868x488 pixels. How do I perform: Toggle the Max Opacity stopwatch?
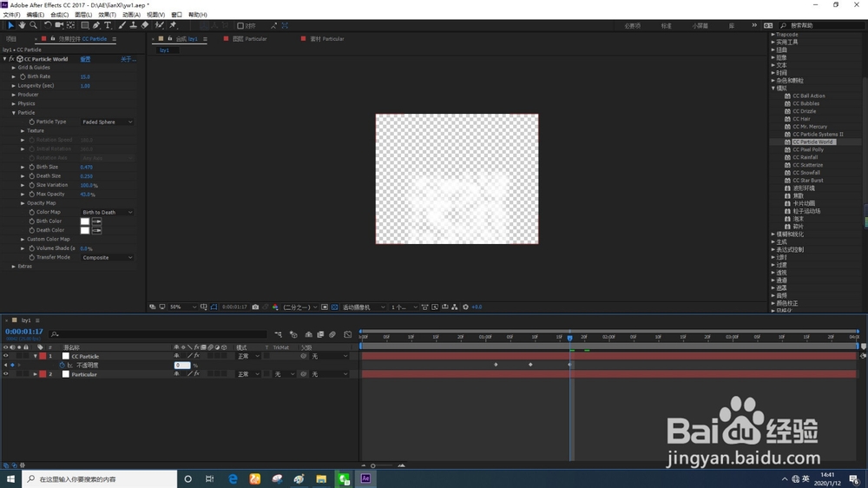[31, 194]
